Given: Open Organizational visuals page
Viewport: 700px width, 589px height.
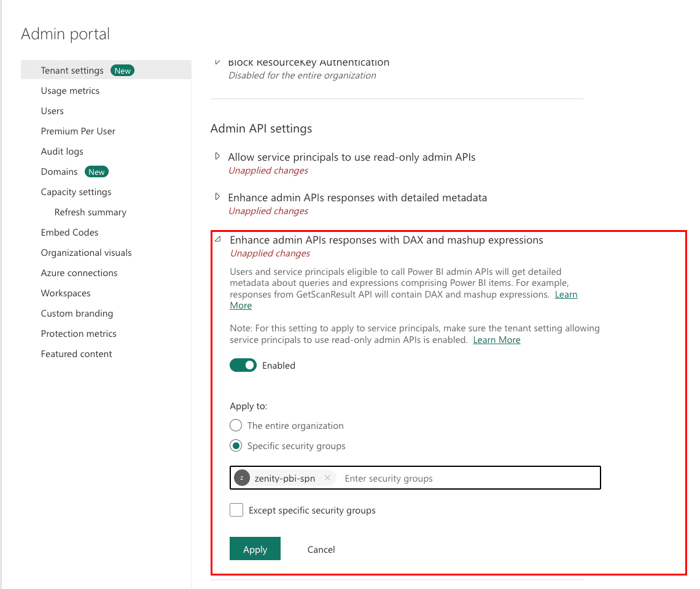Looking at the screenshot, I should [x=86, y=253].
